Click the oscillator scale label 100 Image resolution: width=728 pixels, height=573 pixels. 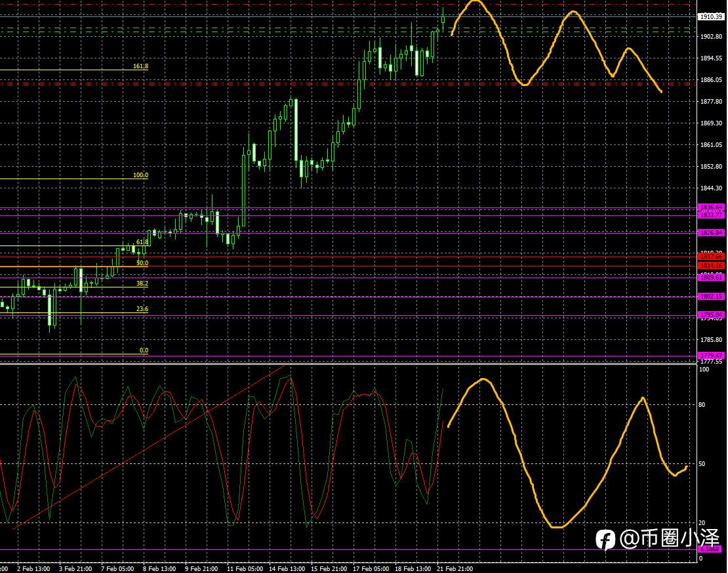click(x=704, y=370)
